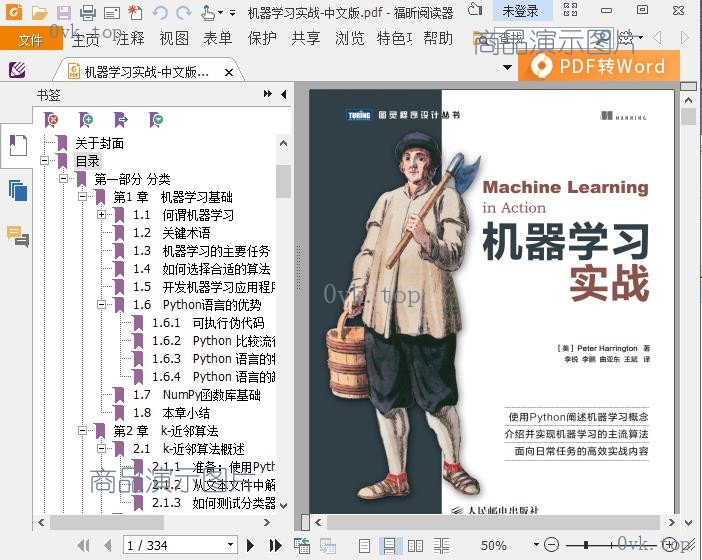702x560 pixels.
Task: Select the hand tool icon
Action: pos(208,13)
